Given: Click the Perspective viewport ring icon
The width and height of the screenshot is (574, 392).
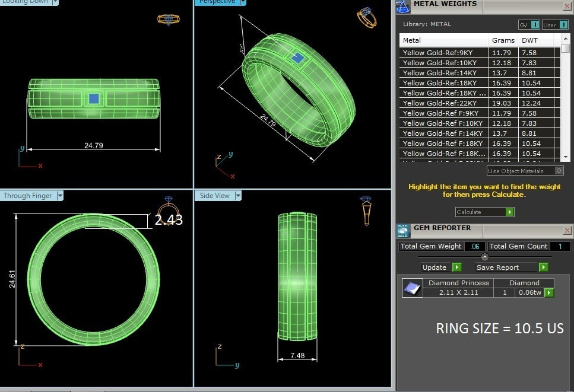Looking at the screenshot, I should coord(366,17).
